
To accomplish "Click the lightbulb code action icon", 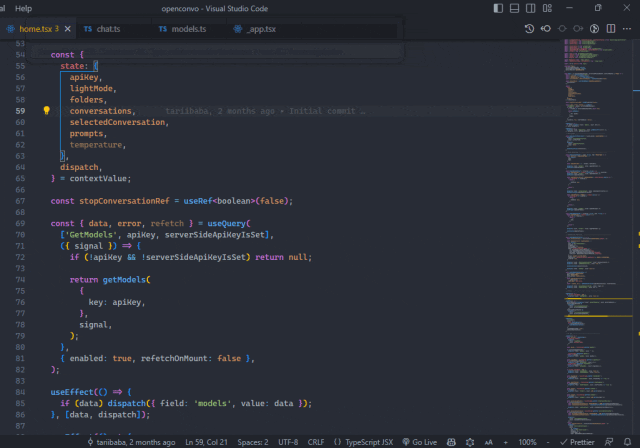I will (x=46, y=111).
